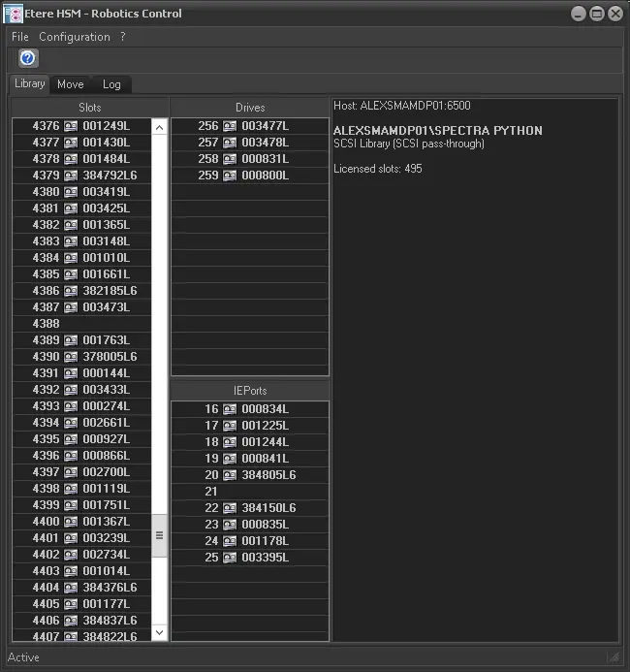Viewport: 630px width, 672px height.
Task: Click the blue help question mark icon
Action: pos(28,58)
